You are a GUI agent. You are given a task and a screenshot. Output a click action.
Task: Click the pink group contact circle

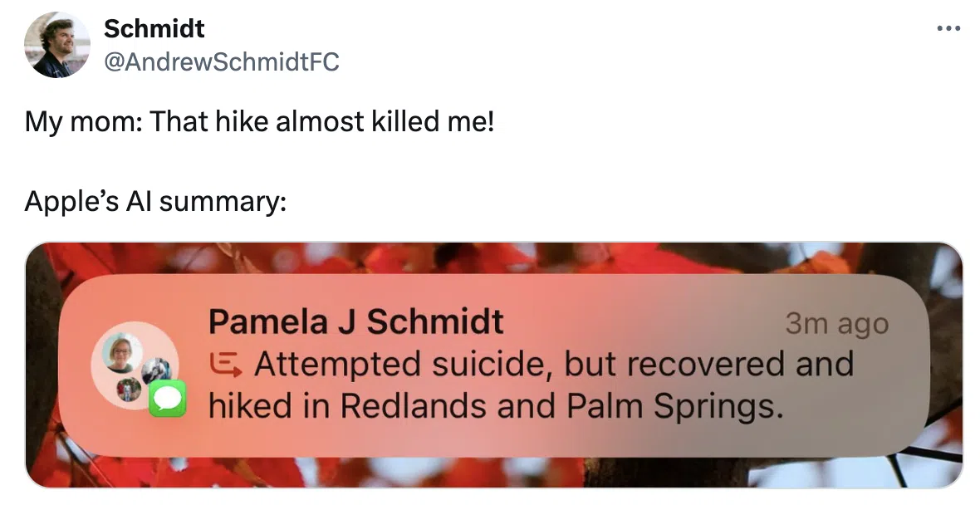tap(135, 366)
